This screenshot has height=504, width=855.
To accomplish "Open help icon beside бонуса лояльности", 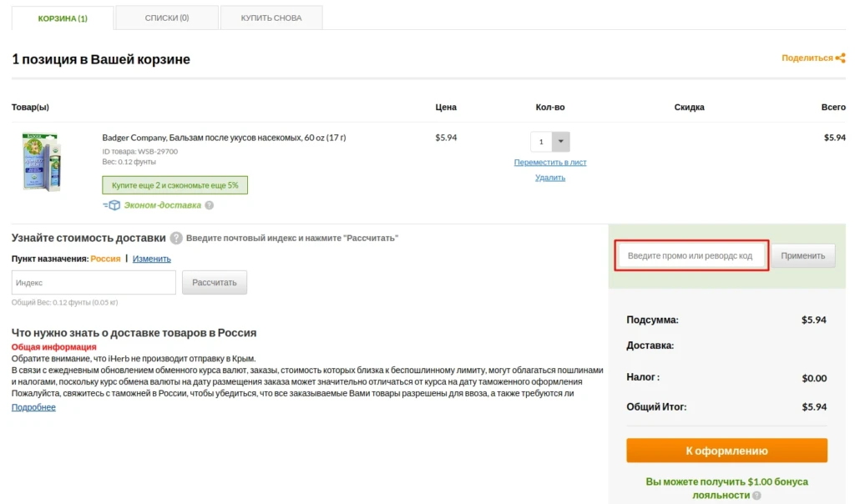I will (756, 496).
